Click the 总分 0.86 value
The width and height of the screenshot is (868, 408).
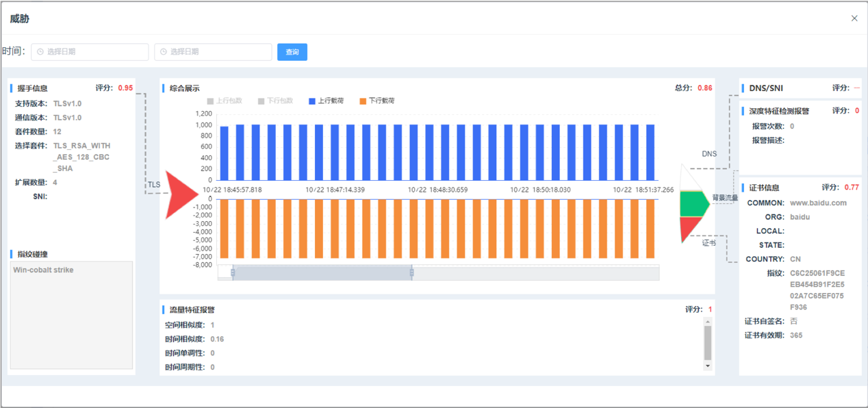(704, 88)
